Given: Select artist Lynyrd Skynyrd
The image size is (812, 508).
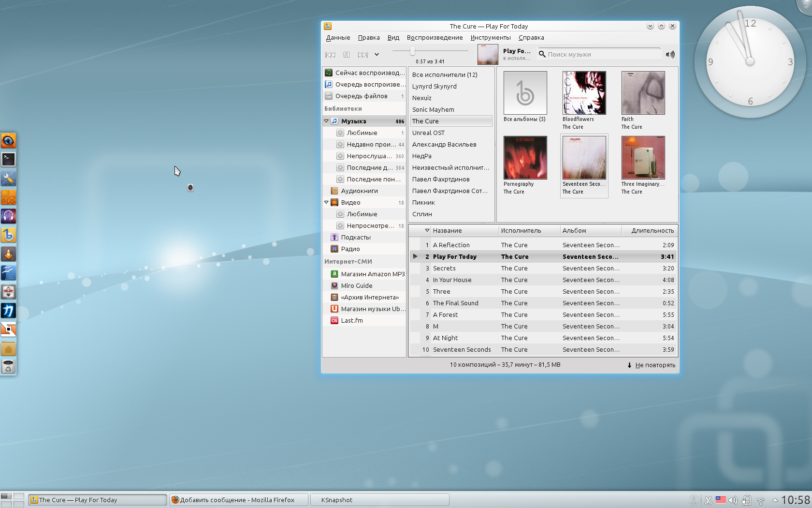Looking at the screenshot, I should click(451, 86).
